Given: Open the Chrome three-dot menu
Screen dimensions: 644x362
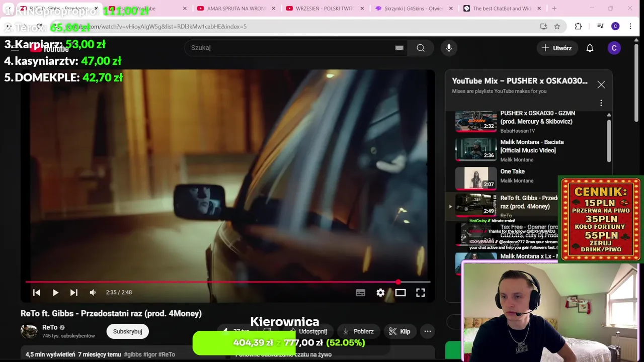Looking at the screenshot, I should pyautogui.click(x=630, y=26).
